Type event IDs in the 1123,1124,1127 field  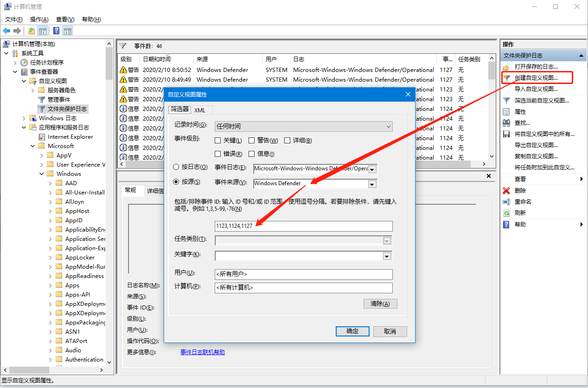click(x=303, y=226)
